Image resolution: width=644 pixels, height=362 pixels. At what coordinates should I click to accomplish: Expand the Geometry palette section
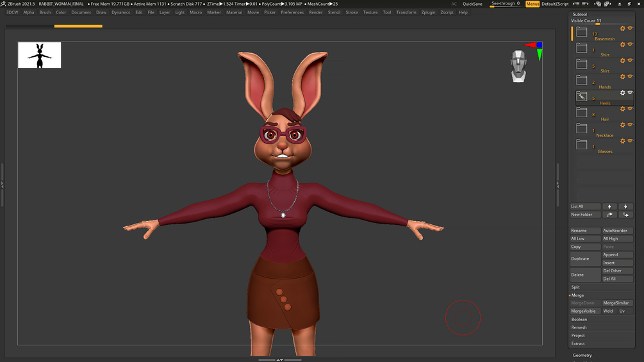[582, 355]
